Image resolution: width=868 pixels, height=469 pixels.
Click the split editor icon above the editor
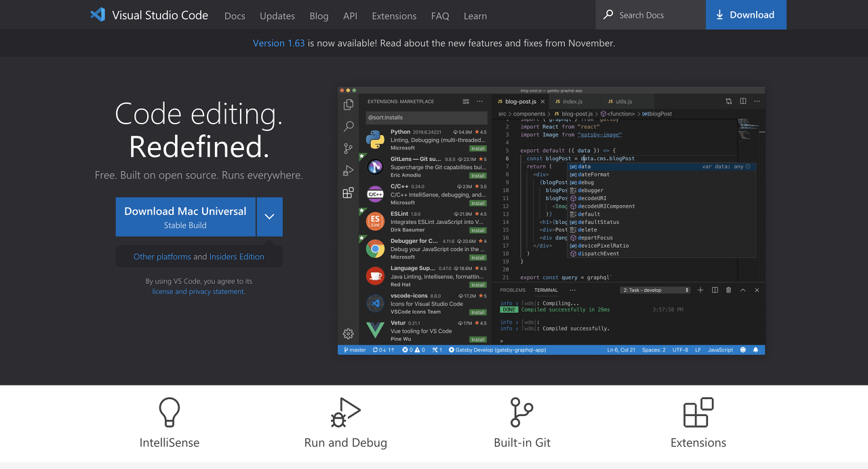[743, 101]
